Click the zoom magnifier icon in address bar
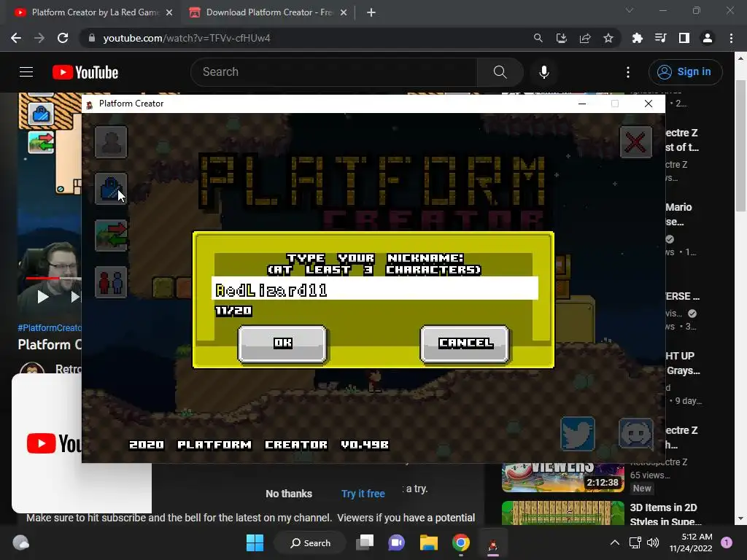 [538, 38]
